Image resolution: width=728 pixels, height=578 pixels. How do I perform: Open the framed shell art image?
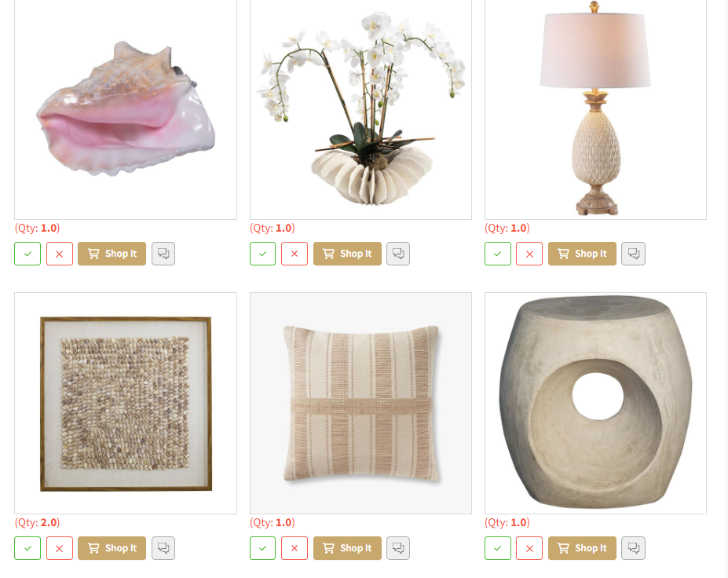(x=126, y=403)
